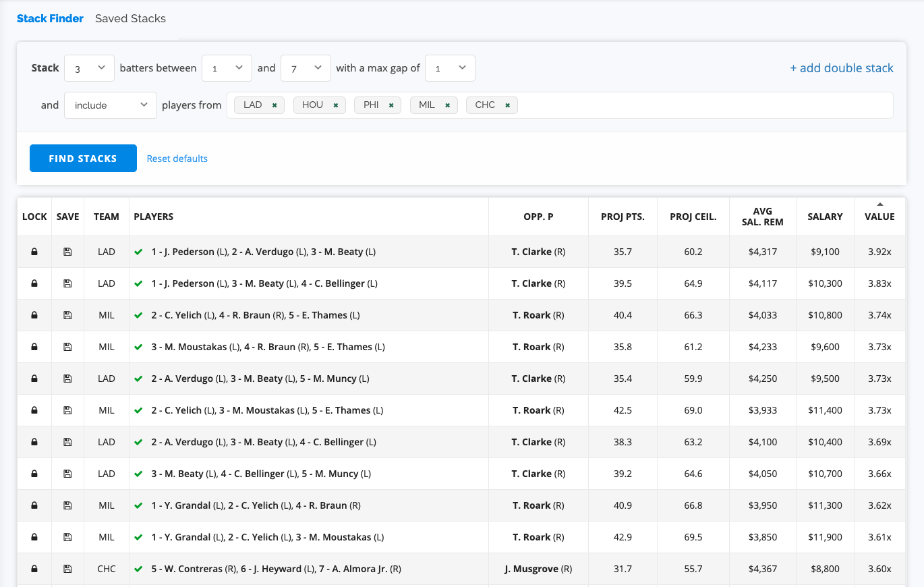The image size is (924, 587).
Task: Sort by the Salary column header
Action: [825, 217]
